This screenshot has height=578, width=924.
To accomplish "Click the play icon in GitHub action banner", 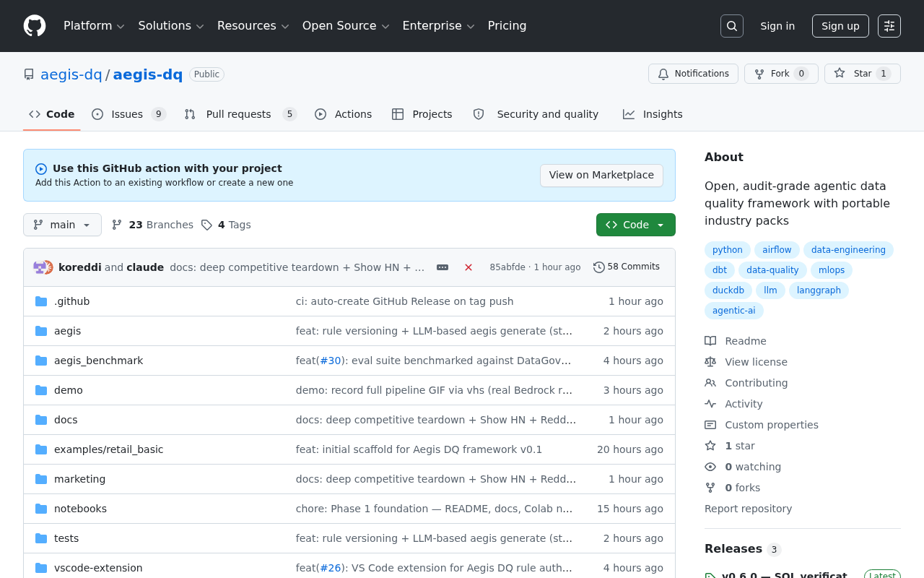I will 41,169.
